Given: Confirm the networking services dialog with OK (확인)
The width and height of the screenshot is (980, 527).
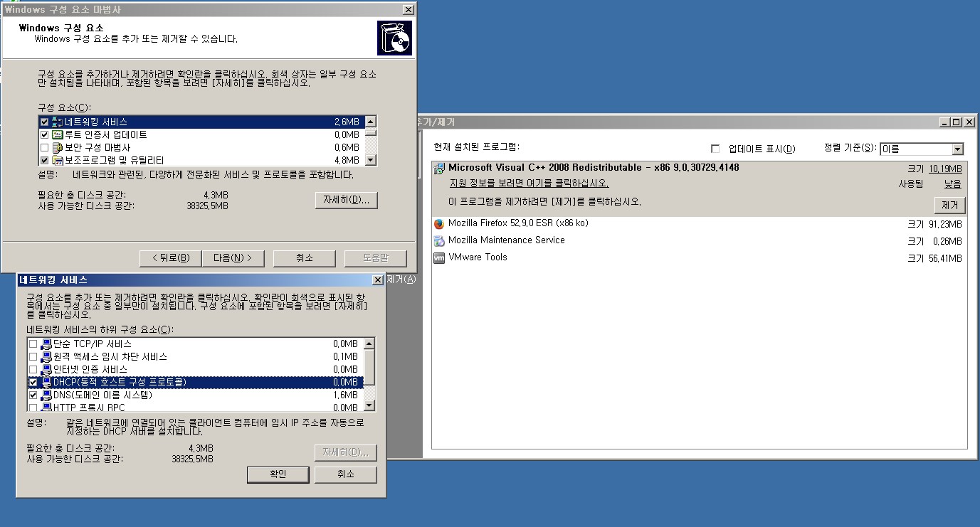Looking at the screenshot, I should pos(278,474).
